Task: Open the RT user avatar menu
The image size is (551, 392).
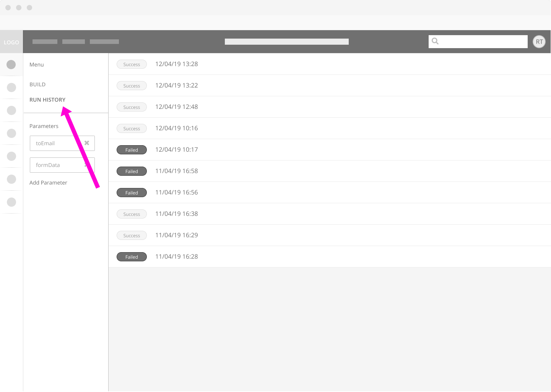Action: coord(539,41)
